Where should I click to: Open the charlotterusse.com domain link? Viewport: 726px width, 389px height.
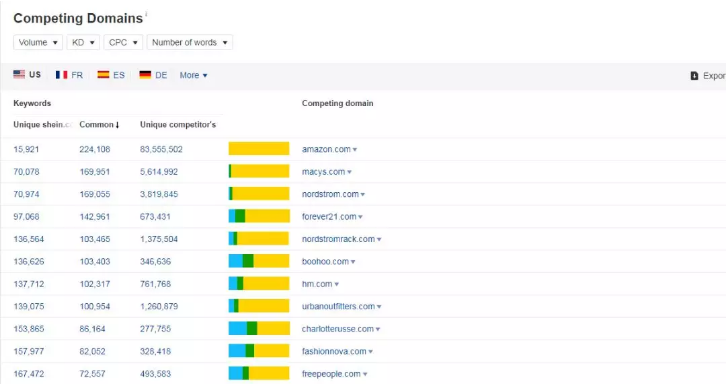(x=338, y=329)
